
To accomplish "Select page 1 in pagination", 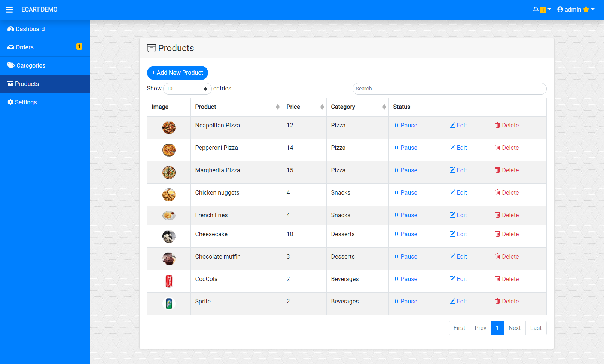I will 497,328.
